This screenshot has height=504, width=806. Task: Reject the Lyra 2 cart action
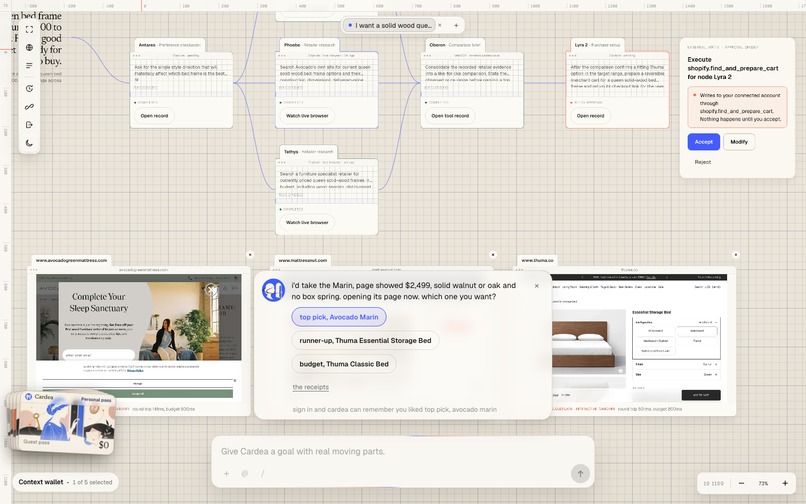click(703, 162)
